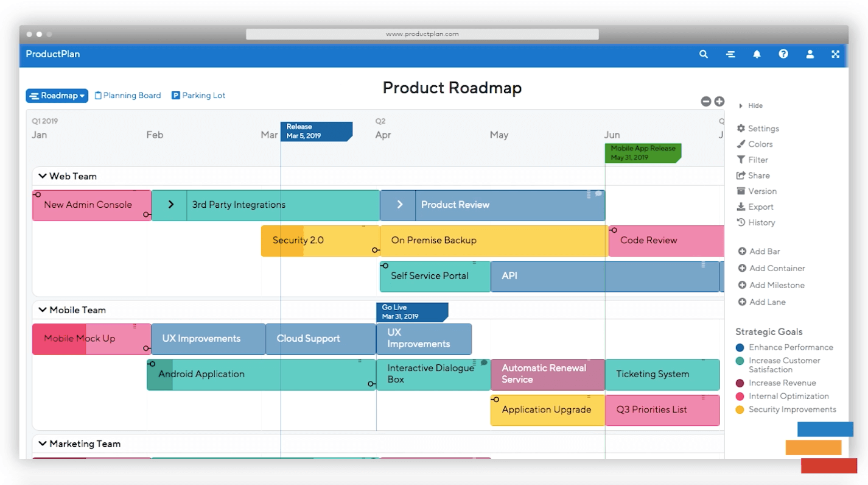Click the search magnifier icon in header
The width and height of the screenshot is (868, 485).
(x=704, y=54)
